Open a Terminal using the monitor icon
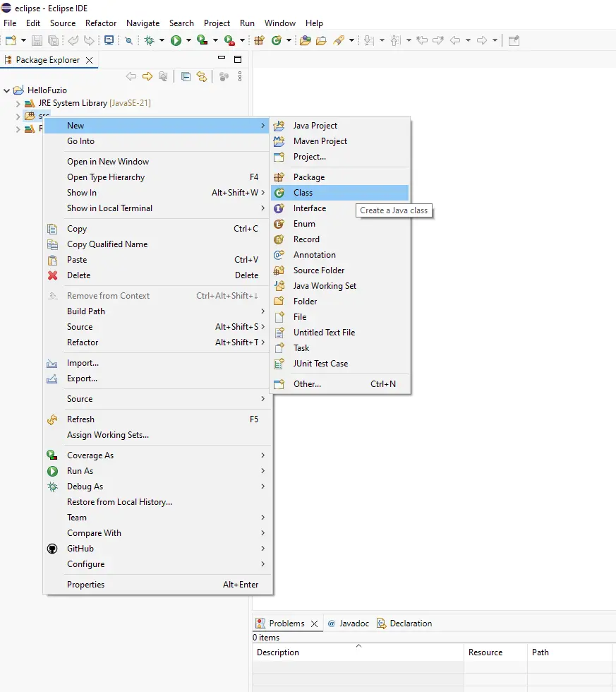Screen dimensions: 616x692 click(x=109, y=41)
